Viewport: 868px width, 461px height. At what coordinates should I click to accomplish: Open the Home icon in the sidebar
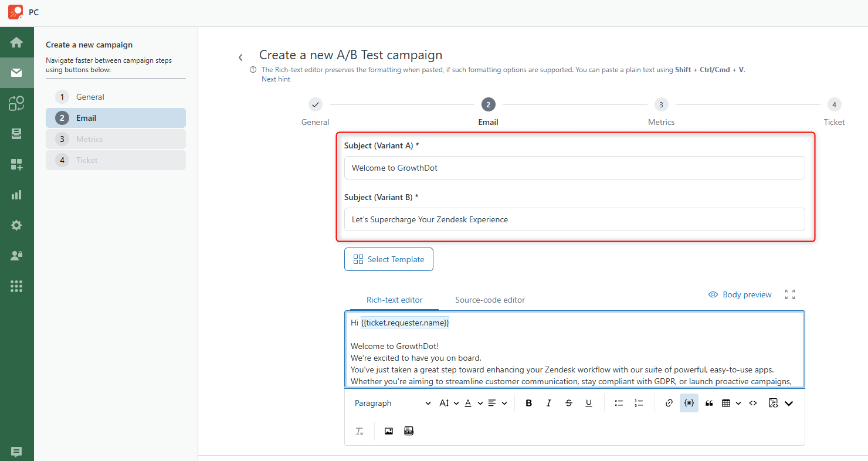16,42
